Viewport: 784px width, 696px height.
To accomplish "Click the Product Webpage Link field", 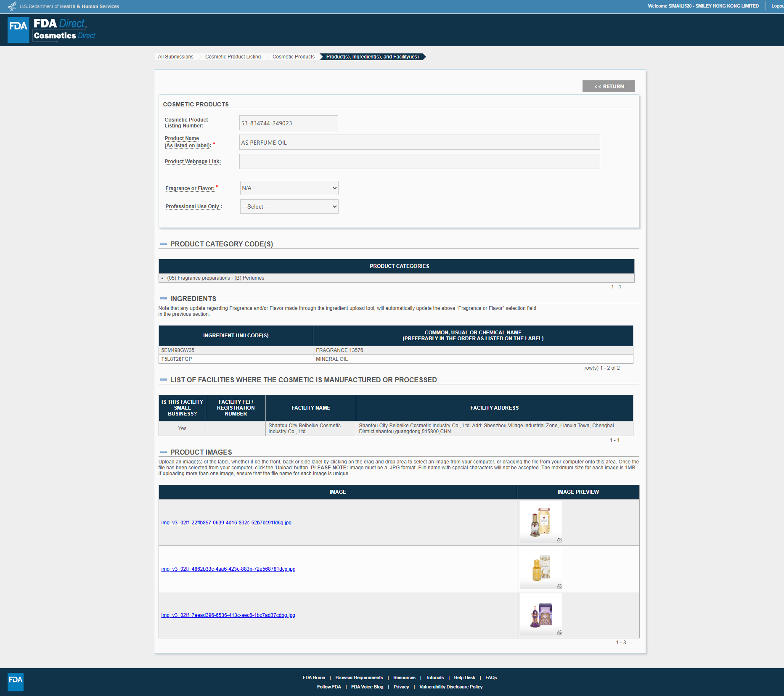I will pos(419,161).
